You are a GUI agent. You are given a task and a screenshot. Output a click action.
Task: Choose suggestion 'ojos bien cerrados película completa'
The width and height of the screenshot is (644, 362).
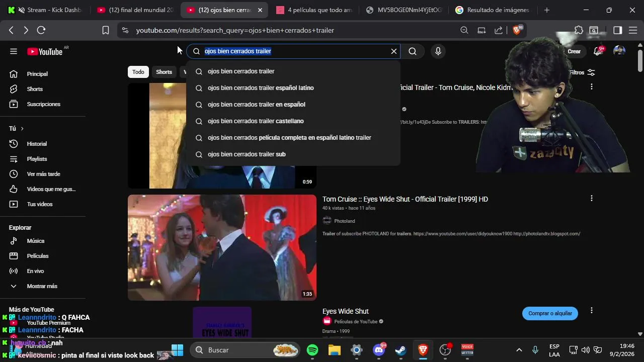pos(293,138)
